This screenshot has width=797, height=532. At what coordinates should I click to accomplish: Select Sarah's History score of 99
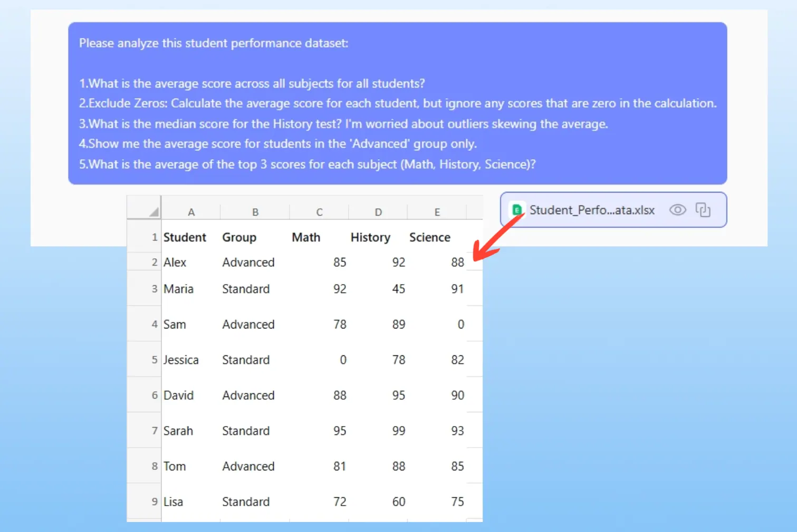point(398,431)
